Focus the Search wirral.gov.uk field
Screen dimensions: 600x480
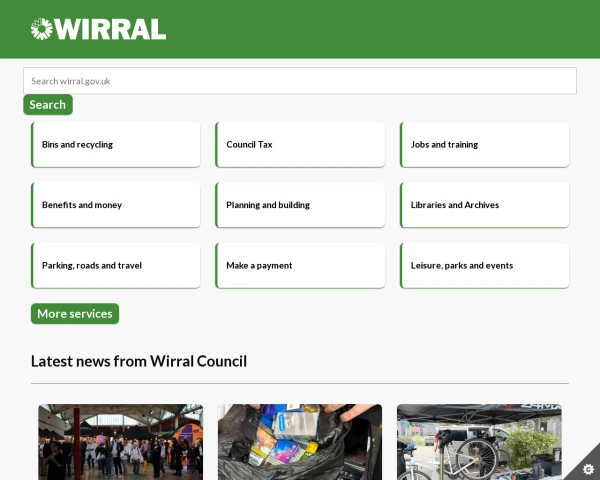[300, 81]
